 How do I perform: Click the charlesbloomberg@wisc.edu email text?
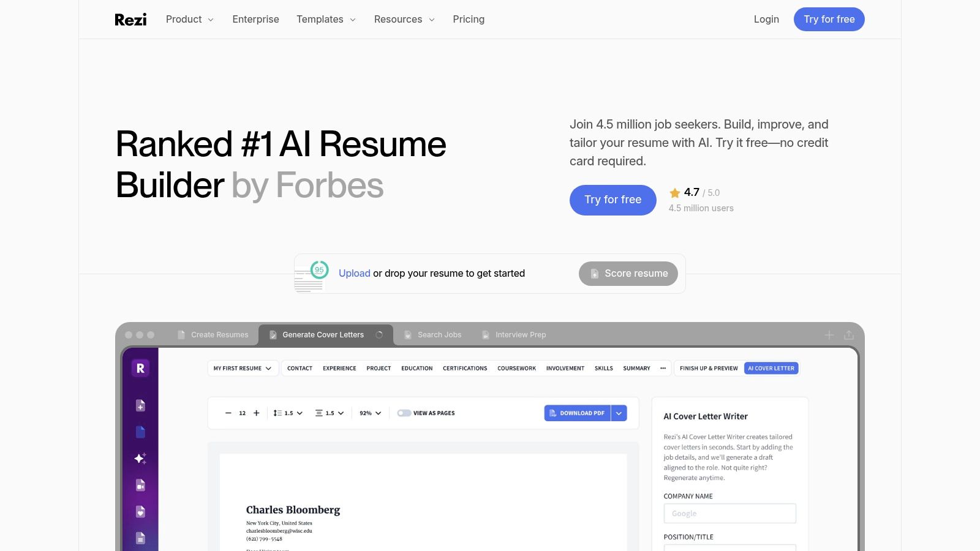279,531
